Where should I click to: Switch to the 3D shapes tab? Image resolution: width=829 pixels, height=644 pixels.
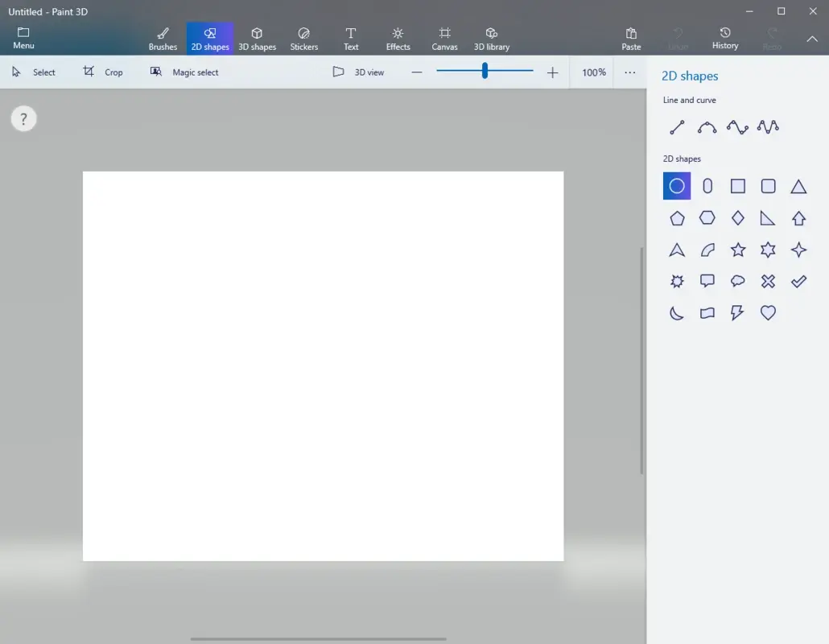click(x=258, y=38)
